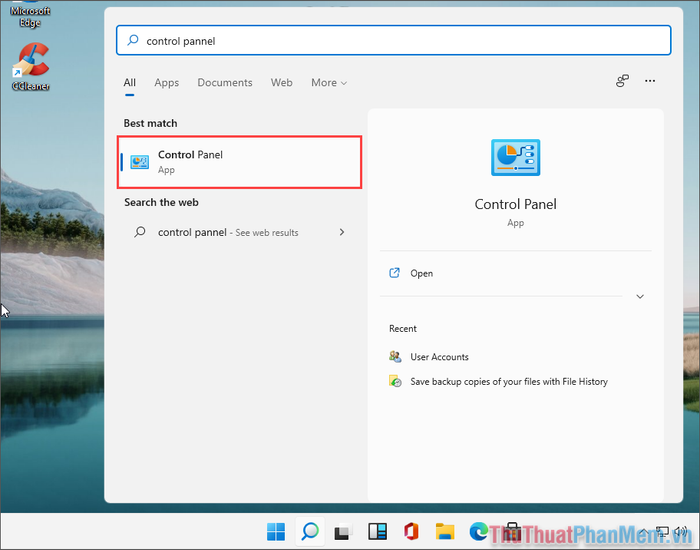This screenshot has width=700, height=550.
Task: Switch to the Web tab
Action: [281, 83]
